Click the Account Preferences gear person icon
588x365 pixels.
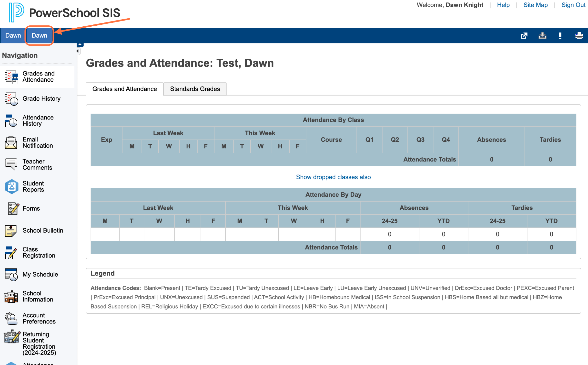point(11,318)
